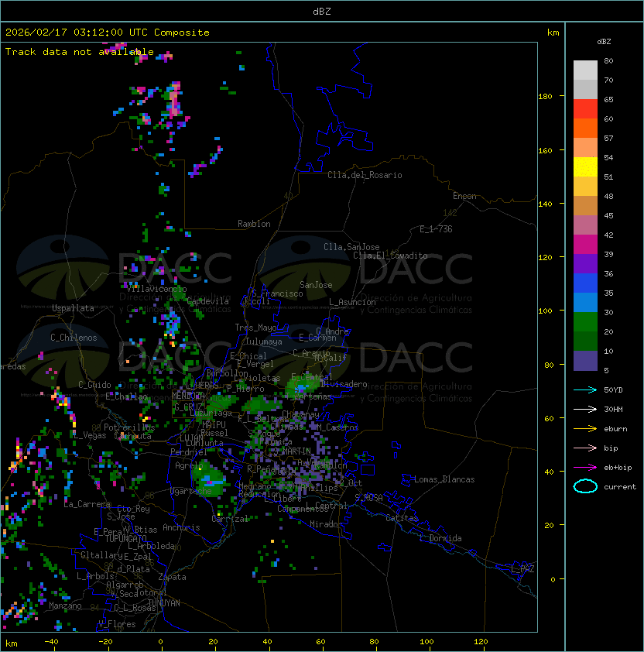Click the 'Tres_Mayo' map label
The width and height of the screenshot is (644, 652).
pyautogui.click(x=255, y=328)
